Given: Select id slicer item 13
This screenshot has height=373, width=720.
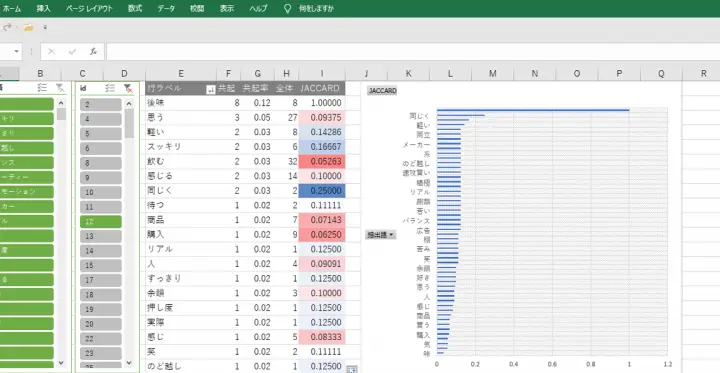Looking at the screenshot, I should (101, 237).
